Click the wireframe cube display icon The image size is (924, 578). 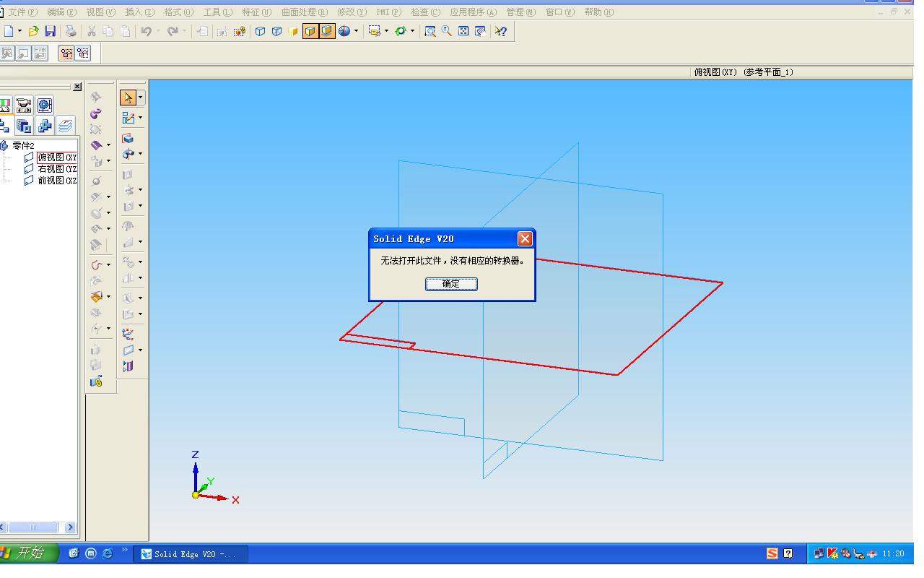(x=260, y=31)
